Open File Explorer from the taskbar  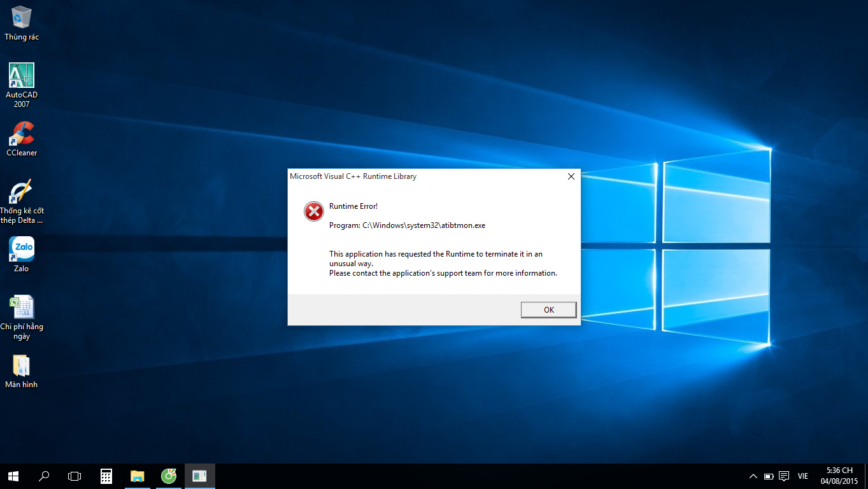click(137, 476)
